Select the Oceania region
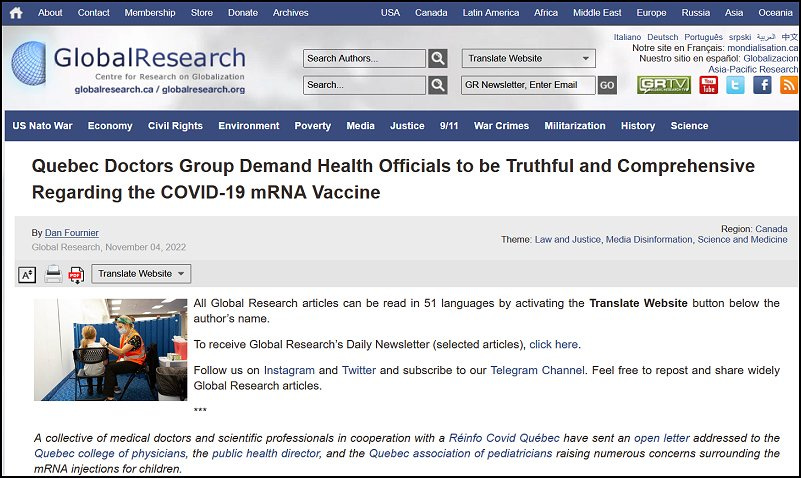The height and width of the screenshot is (478, 801). tap(775, 13)
